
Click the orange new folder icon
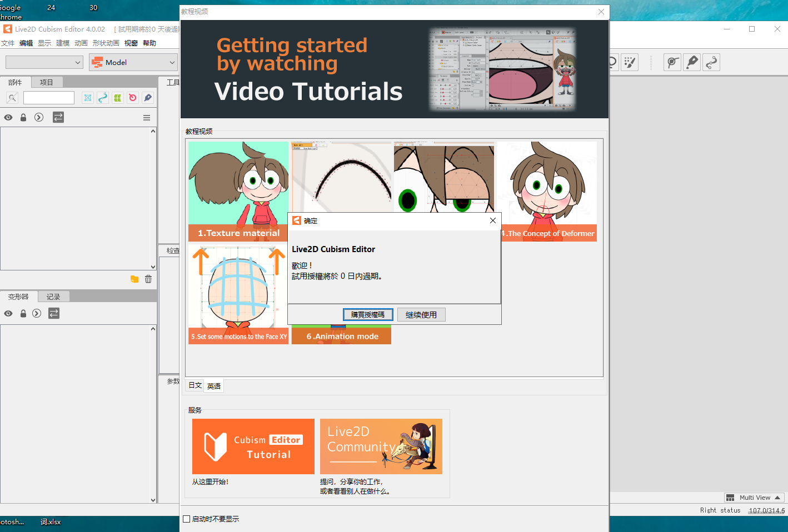(x=134, y=279)
